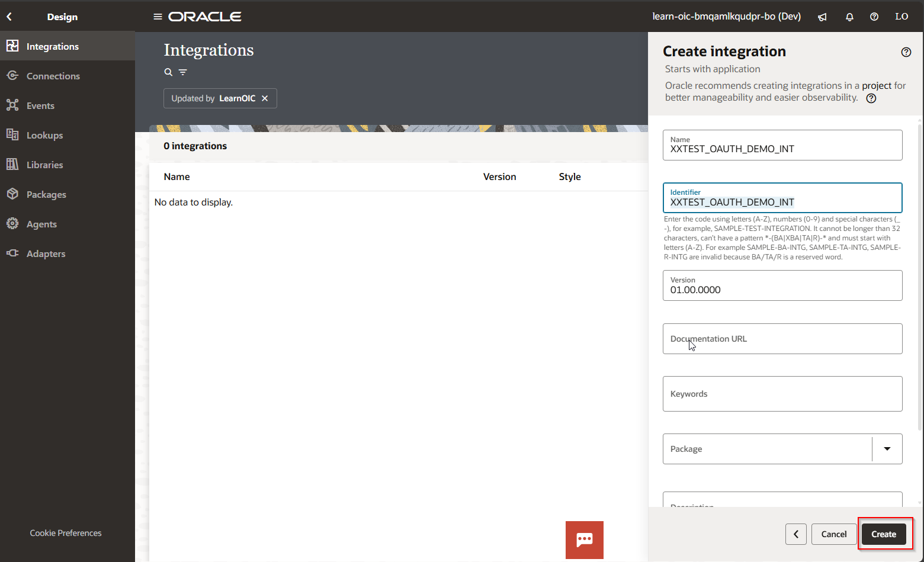This screenshot has height=562, width=924.
Task: Click the Documentation URL input field
Action: pos(782,339)
